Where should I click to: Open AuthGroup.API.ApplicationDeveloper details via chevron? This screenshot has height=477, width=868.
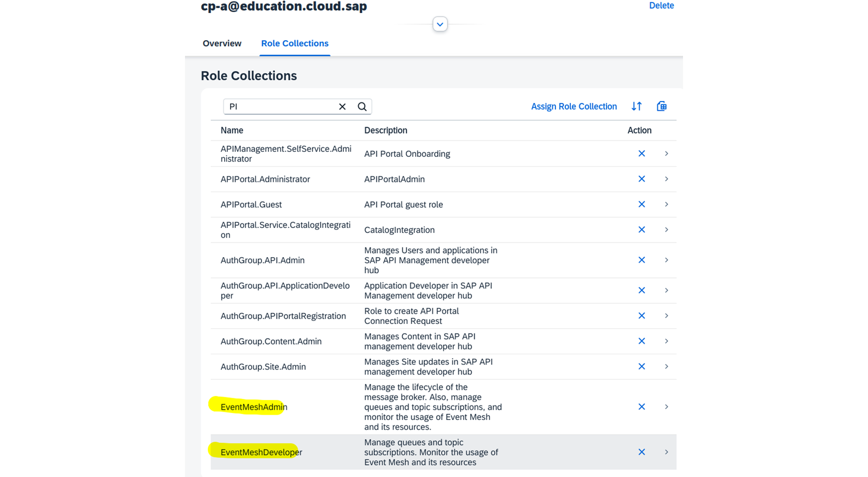coord(666,290)
